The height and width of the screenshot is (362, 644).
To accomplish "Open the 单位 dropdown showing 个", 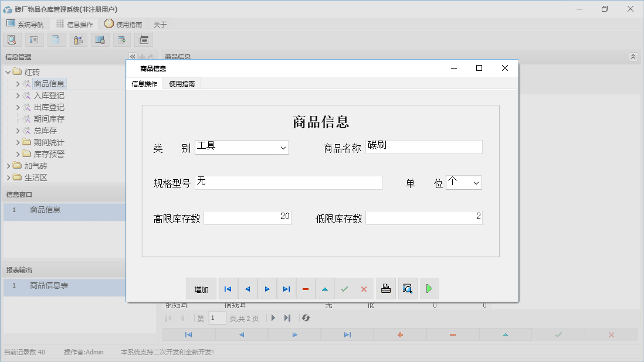I will tap(476, 182).
